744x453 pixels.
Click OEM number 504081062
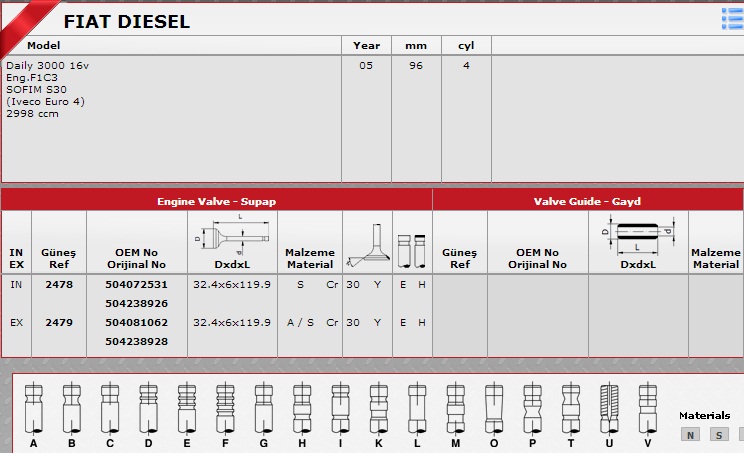[x=136, y=323]
